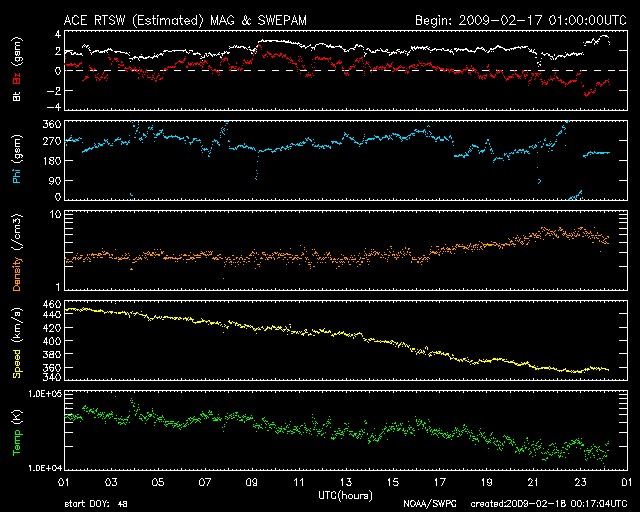This screenshot has height=512, width=640.
Task: Select the '1.0E+04' tick on the Temp axis
Action: tap(45, 467)
